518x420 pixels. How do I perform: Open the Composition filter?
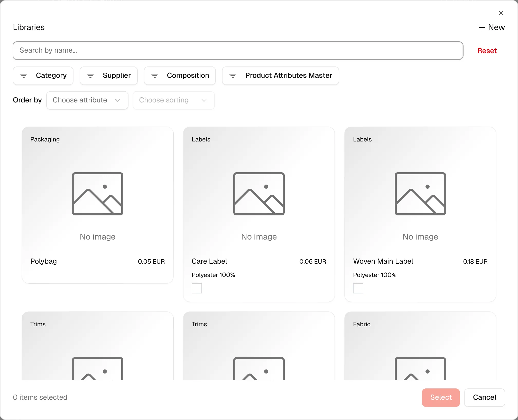[180, 75]
